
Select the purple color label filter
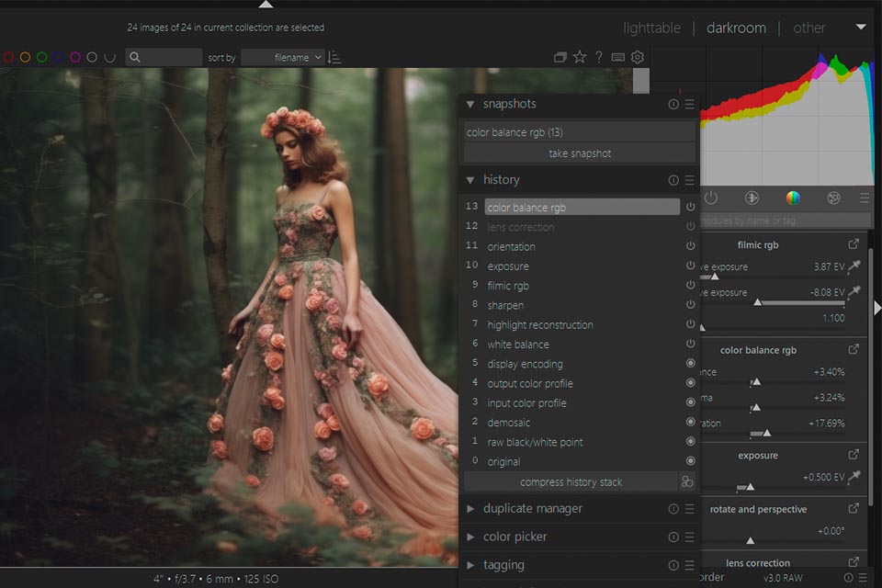pyautogui.click(x=74, y=57)
